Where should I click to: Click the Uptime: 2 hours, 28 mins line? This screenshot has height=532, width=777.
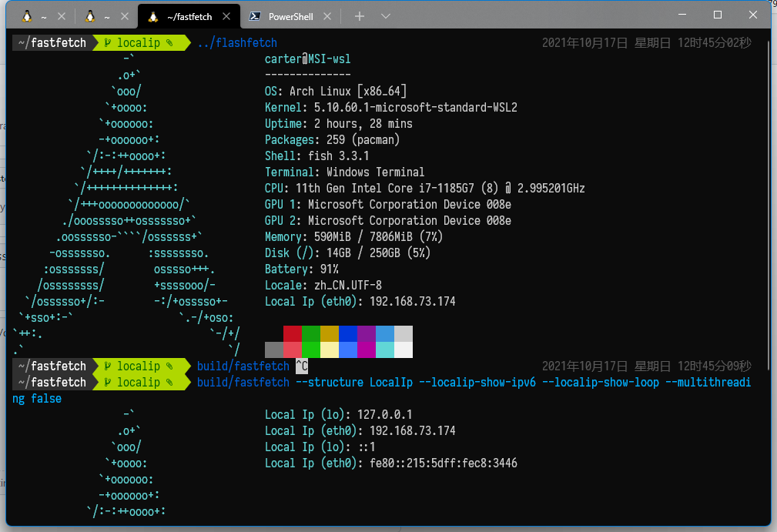pos(339,124)
